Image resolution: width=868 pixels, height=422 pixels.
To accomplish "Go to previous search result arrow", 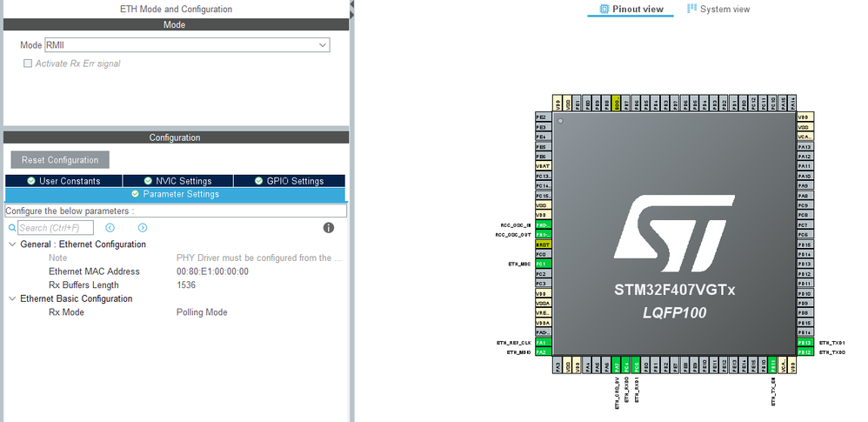I will 110,228.
